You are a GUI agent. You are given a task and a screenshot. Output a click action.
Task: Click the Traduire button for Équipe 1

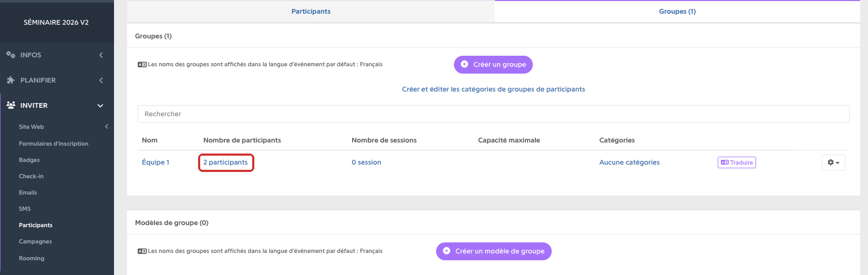click(x=737, y=162)
